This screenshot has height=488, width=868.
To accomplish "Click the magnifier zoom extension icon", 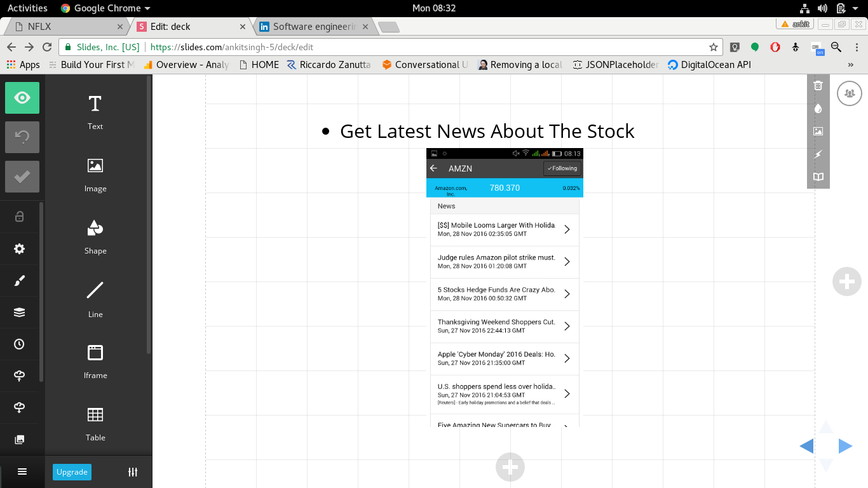I will 836,47.
